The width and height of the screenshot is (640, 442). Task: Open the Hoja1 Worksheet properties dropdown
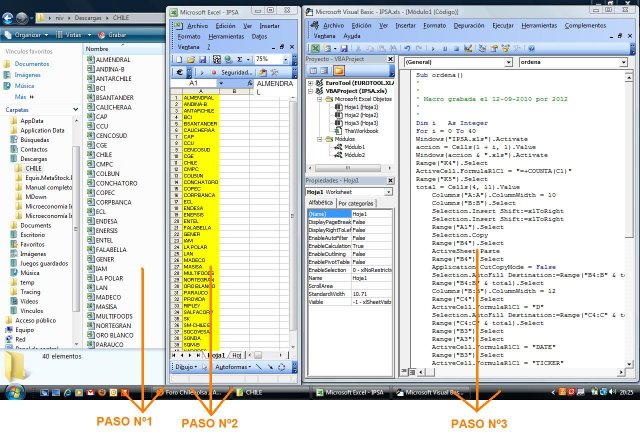pyautogui.click(x=388, y=192)
